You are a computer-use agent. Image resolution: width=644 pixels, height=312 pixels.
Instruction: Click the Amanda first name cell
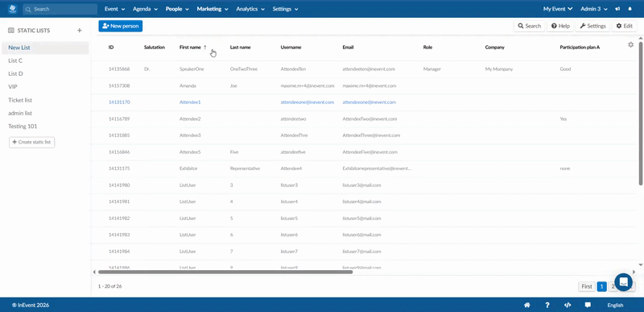[x=188, y=86]
